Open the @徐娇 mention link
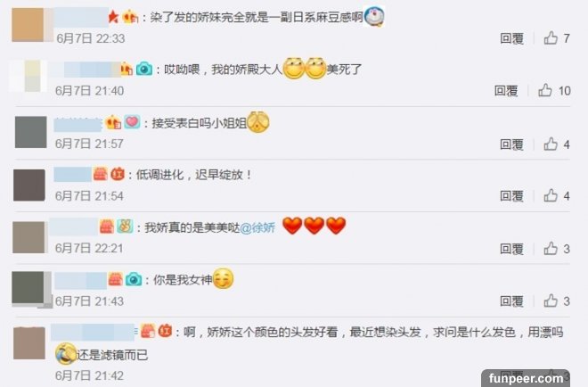Screen dimensions: 588x387 pyautogui.click(x=257, y=227)
